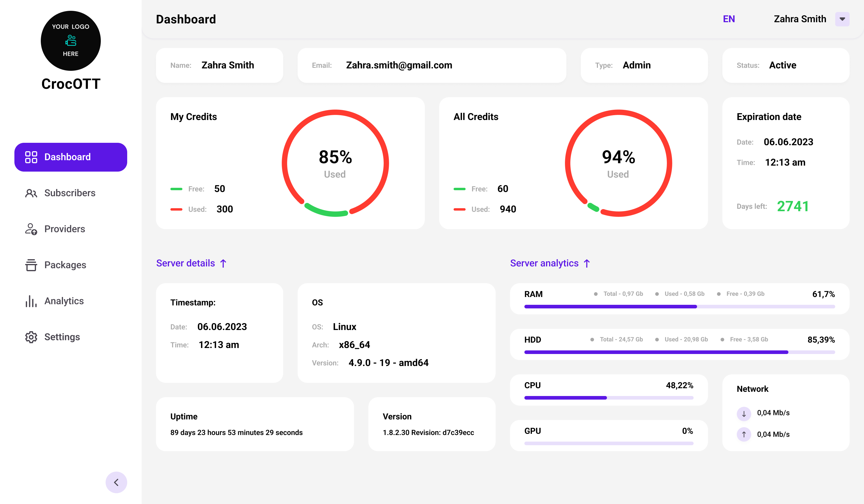Click the Dashboard grid icon in sidebar

coord(31,157)
